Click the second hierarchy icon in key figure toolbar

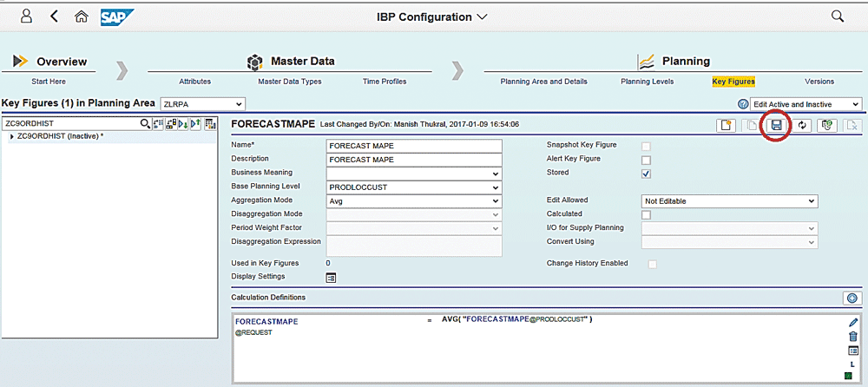pos(171,123)
